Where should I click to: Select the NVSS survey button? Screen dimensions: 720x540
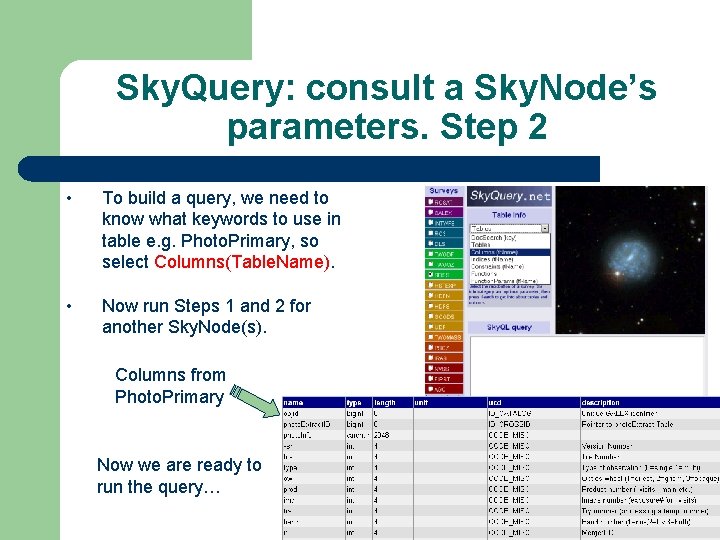(444, 369)
